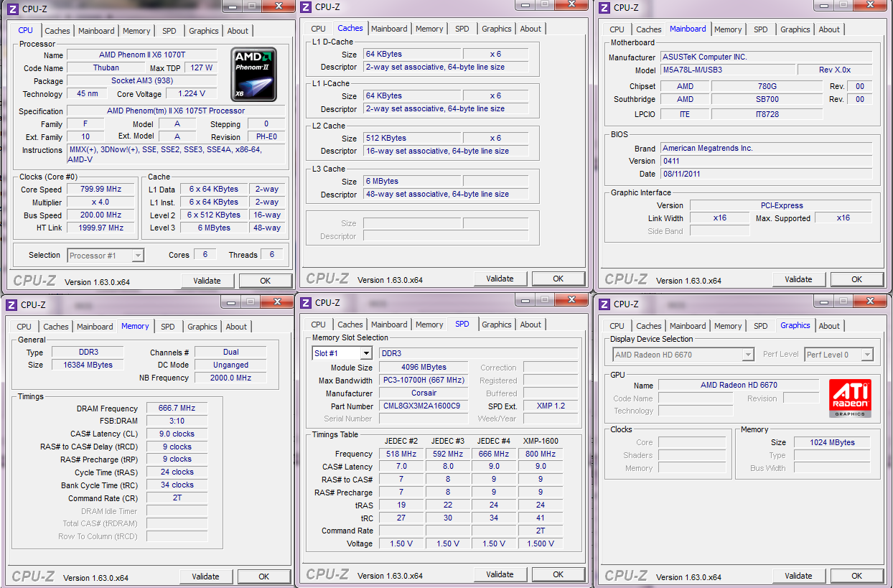
Task: Switch to Mainboard tab in the CPU window
Action: tap(96, 31)
